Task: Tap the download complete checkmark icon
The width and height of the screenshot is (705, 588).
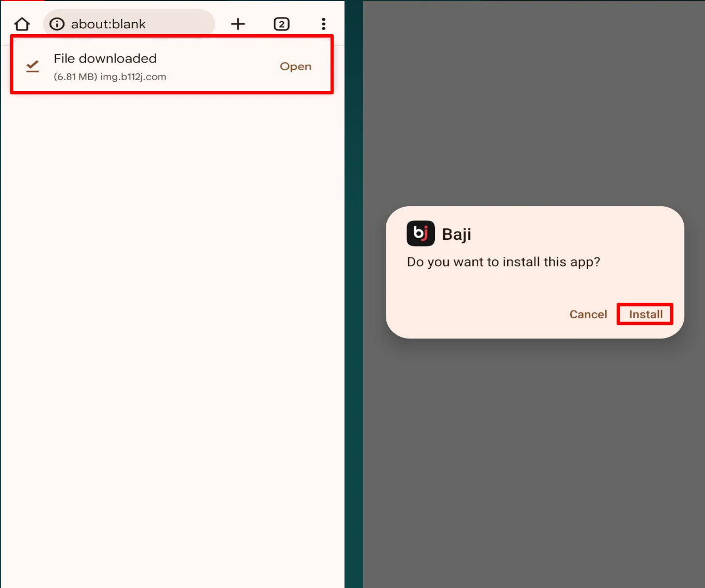Action: (33, 66)
